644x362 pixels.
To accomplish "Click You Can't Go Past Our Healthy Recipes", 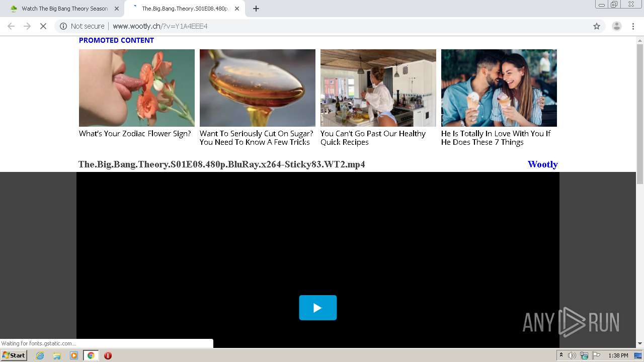I will coord(373,138).
